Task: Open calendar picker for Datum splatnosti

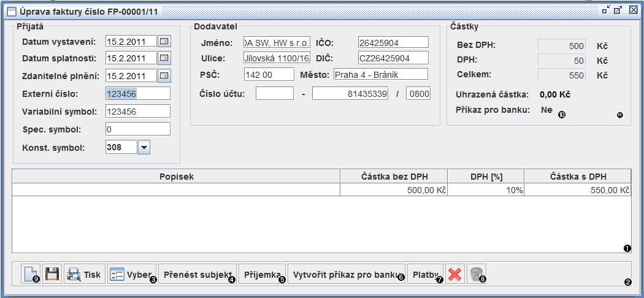Action: (164, 59)
